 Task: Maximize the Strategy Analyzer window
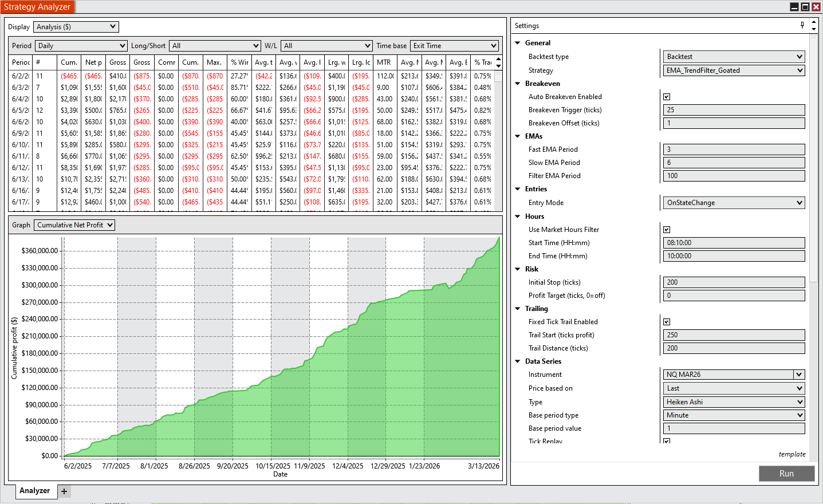[805, 7]
